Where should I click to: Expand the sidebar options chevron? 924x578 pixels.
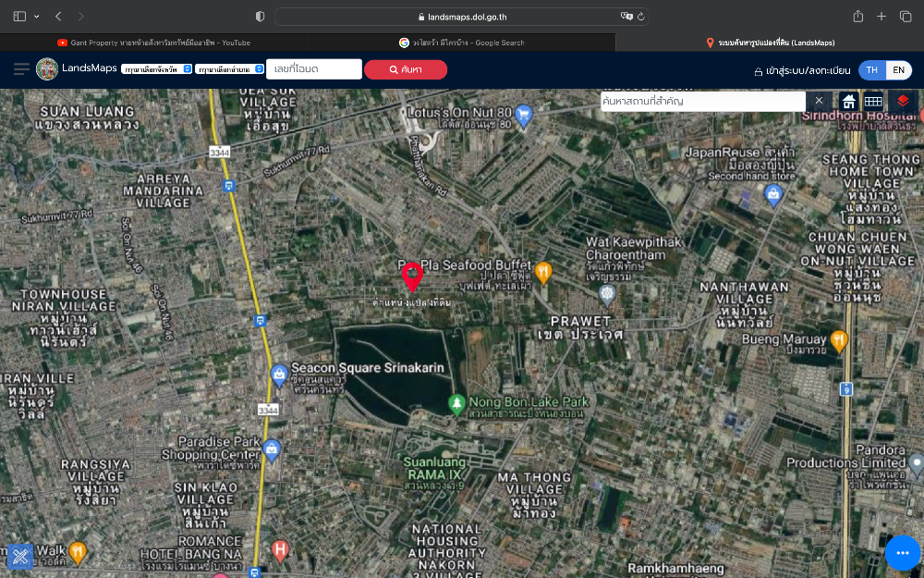coord(37,17)
